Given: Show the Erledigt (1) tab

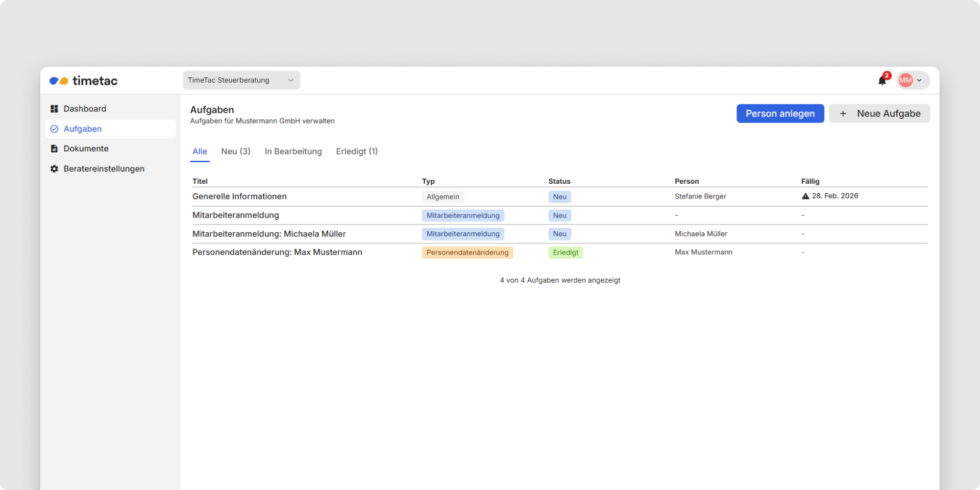Looking at the screenshot, I should [357, 151].
